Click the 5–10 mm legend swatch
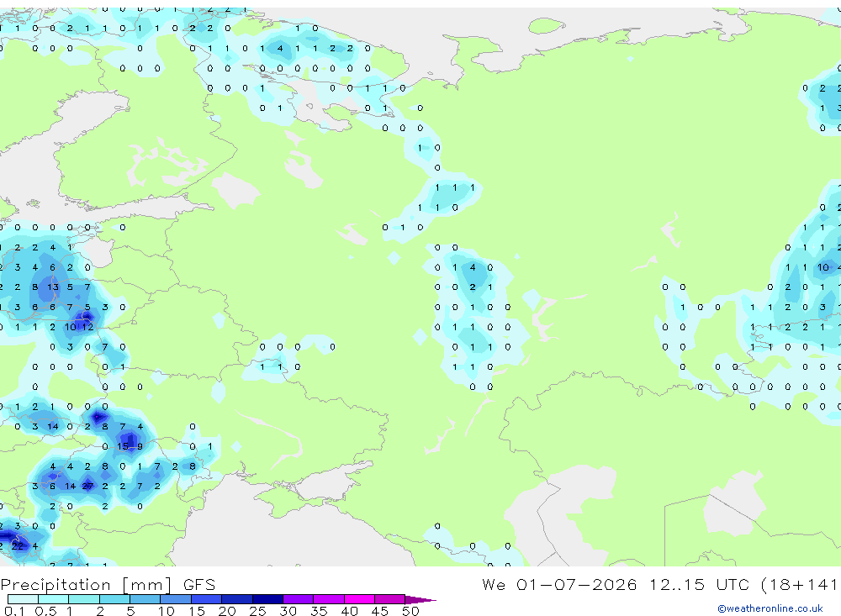The image size is (841, 616). coord(145,599)
